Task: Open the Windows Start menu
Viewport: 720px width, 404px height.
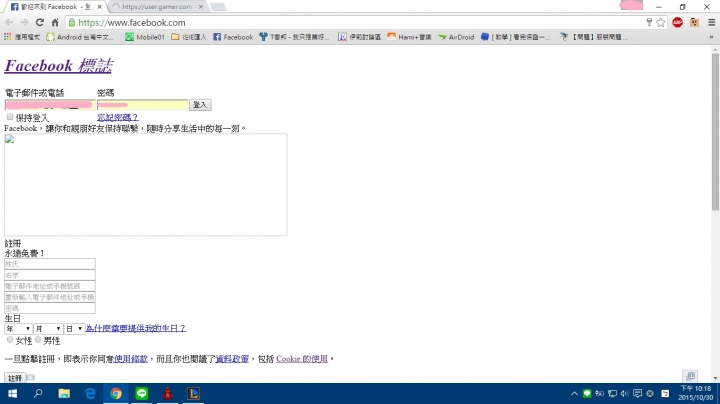Action: 12,393
